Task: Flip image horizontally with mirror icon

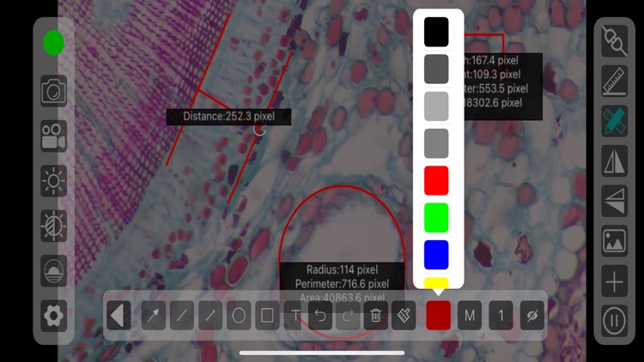Action: tap(615, 161)
